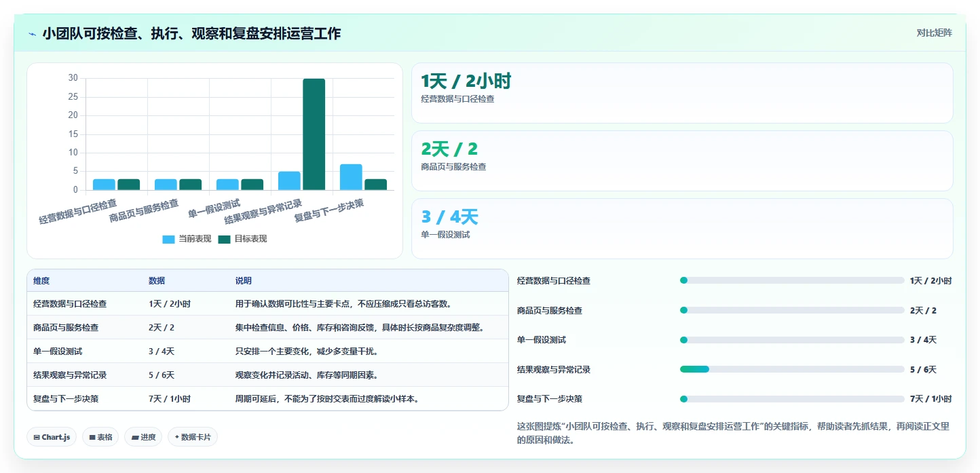Click the summary paragraph below progress bars
Screen dimensions: 980x473
733,433
